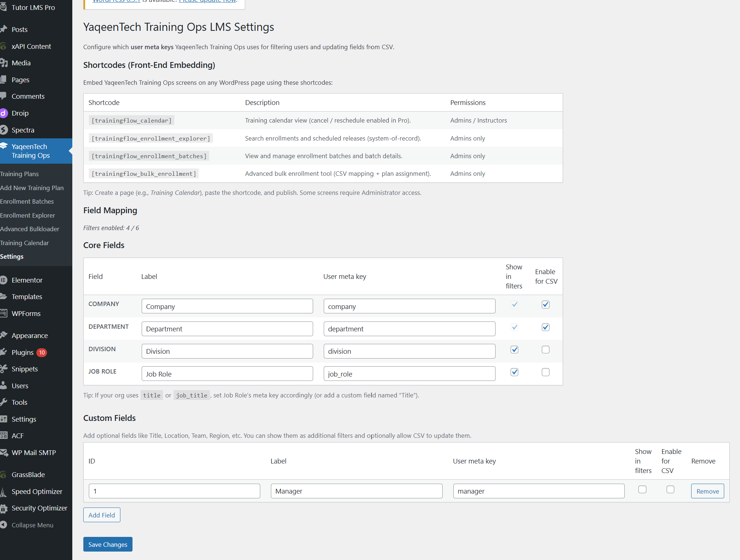The width and height of the screenshot is (740, 560).
Task: Click the WPForms sidebar icon
Action: point(4,313)
